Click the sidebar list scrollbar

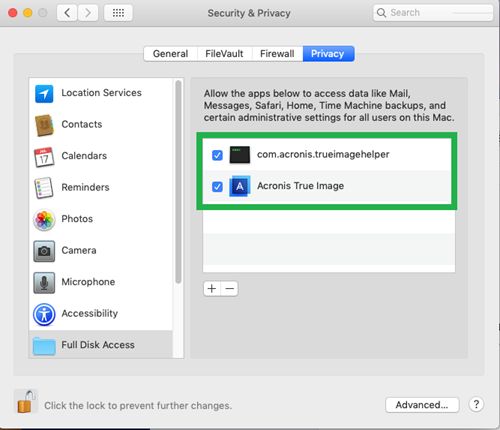pos(178,182)
